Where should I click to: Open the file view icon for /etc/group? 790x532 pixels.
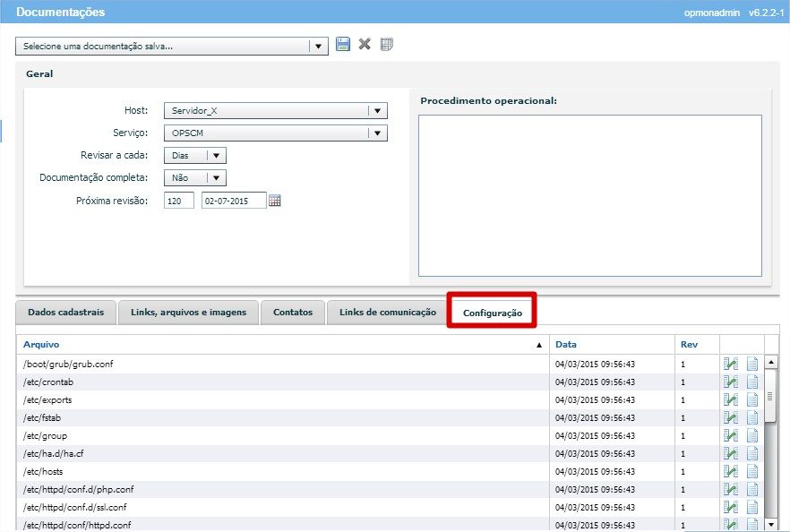[x=752, y=435]
